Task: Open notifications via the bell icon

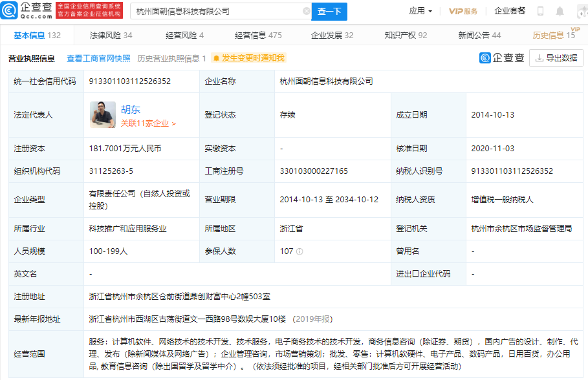Action: pyautogui.click(x=560, y=11)
